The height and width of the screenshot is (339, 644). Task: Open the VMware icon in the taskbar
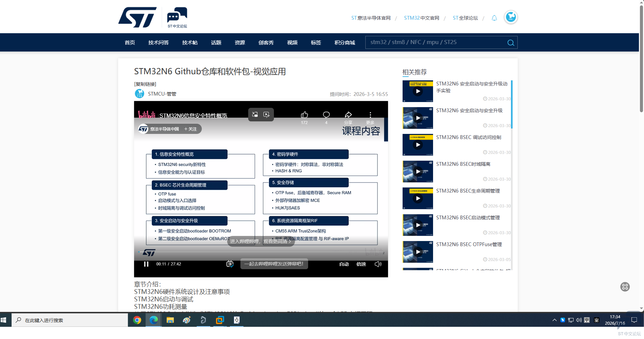tap(220, 320)
